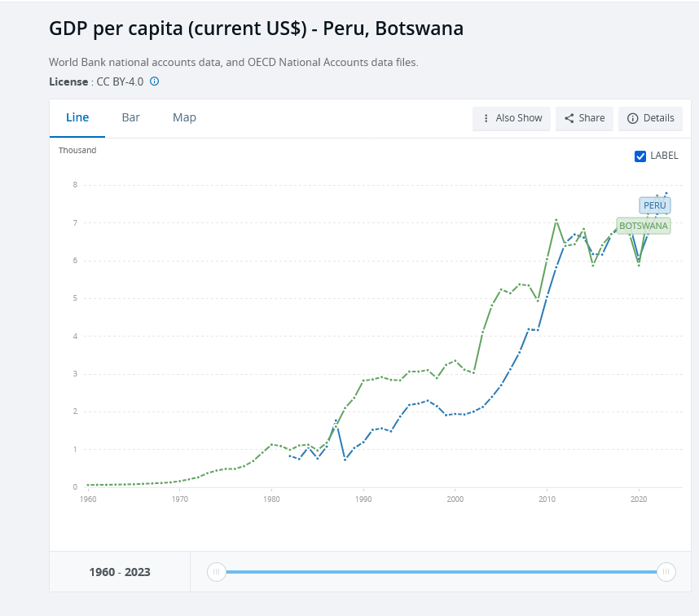Click the Details info circle icon
The image size is (699, 616).
click(632, 118)
